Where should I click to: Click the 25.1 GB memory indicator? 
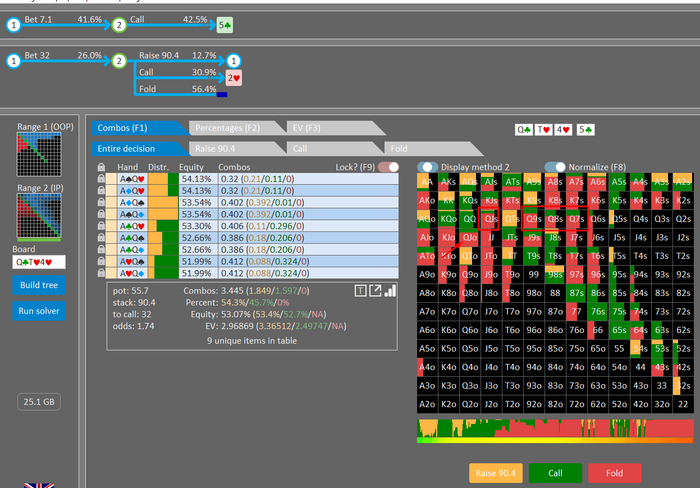click(39, 402)
